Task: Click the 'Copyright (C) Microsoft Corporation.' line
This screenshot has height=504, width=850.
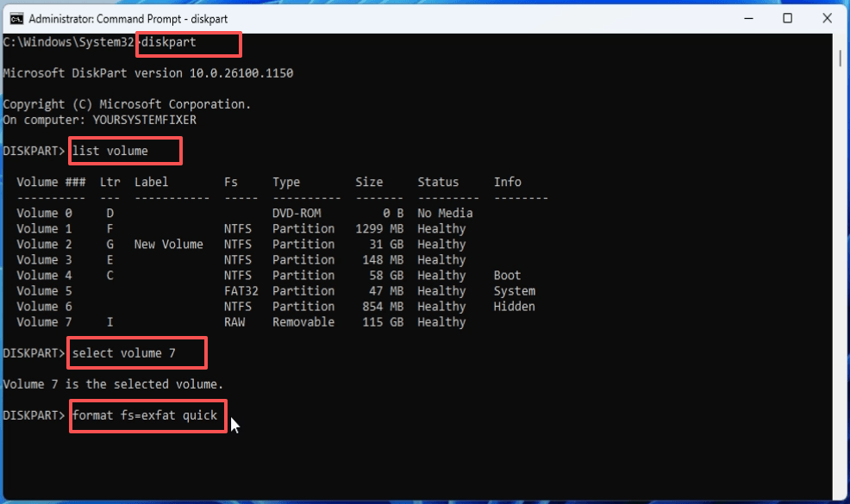Action: coord(127,104)
